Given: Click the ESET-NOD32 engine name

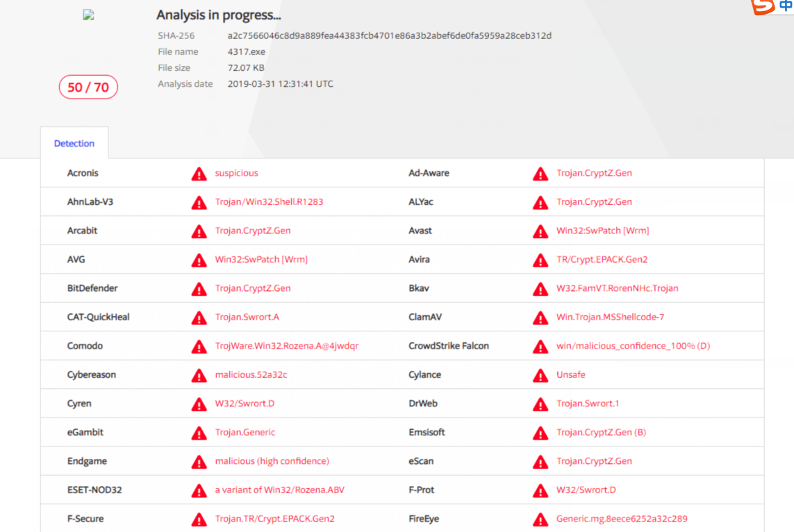Looking at the screenshot, I should (x=94, y=490).
